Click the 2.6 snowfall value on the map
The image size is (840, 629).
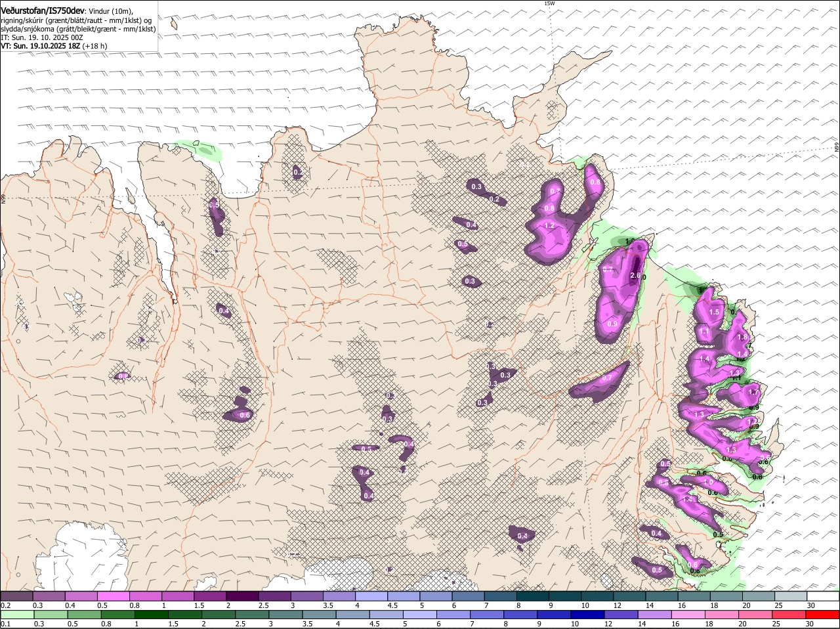(635, 276)
